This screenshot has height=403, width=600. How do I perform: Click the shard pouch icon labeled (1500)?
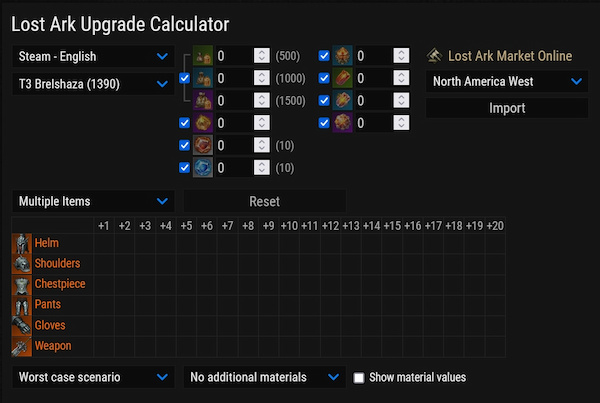(203, 100)
